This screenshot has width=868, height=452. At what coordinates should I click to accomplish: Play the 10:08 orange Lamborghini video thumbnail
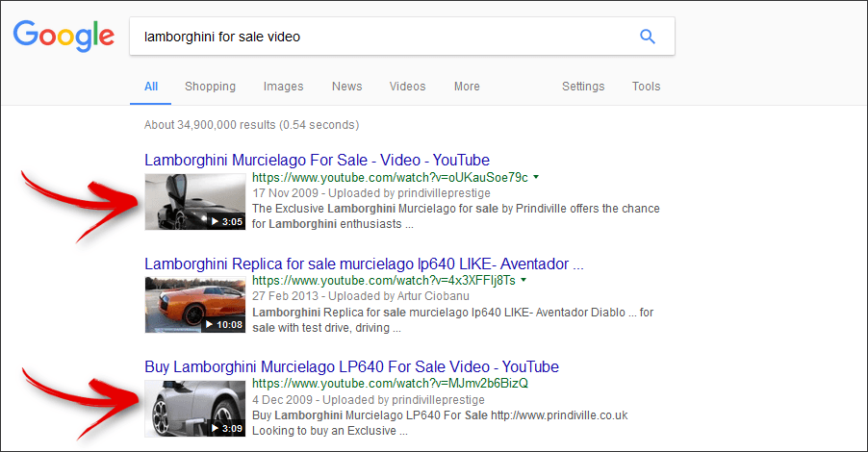click(x=194, y=305)
